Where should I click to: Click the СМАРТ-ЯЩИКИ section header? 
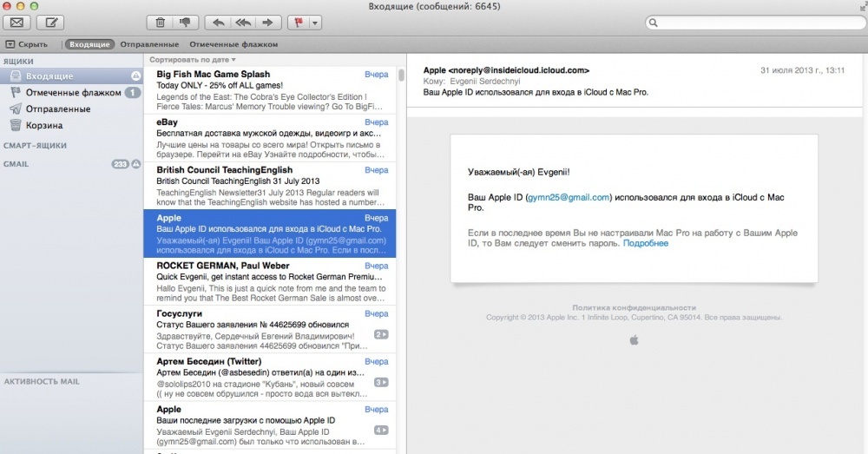coord(35,146)
